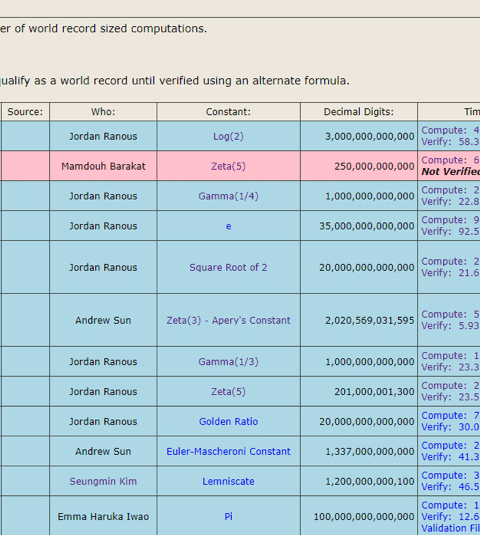The image size is (480, 535).
Task: Select the Constant column header
Action: point(228,112)
